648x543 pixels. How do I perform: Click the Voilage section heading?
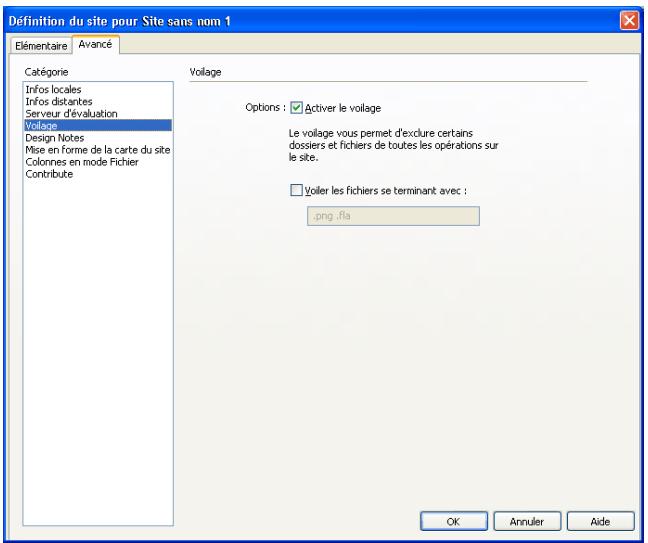(205, 72)
